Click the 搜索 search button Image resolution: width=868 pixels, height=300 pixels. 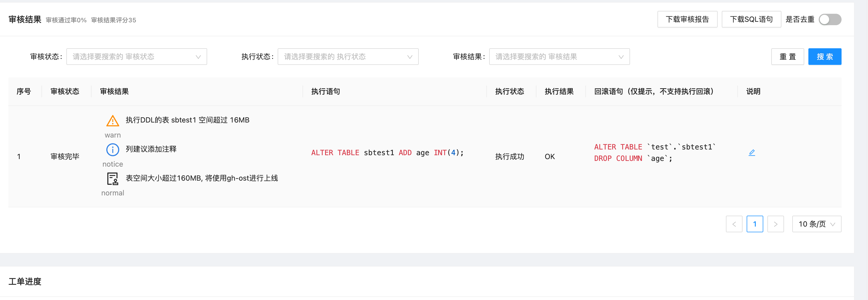[x=824, y=56]
